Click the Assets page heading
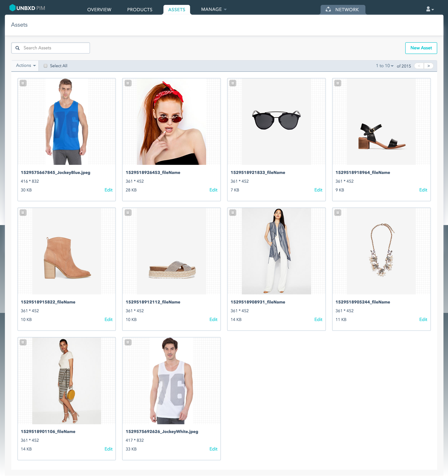Screen dimensions: 448x476 point(19,25)
